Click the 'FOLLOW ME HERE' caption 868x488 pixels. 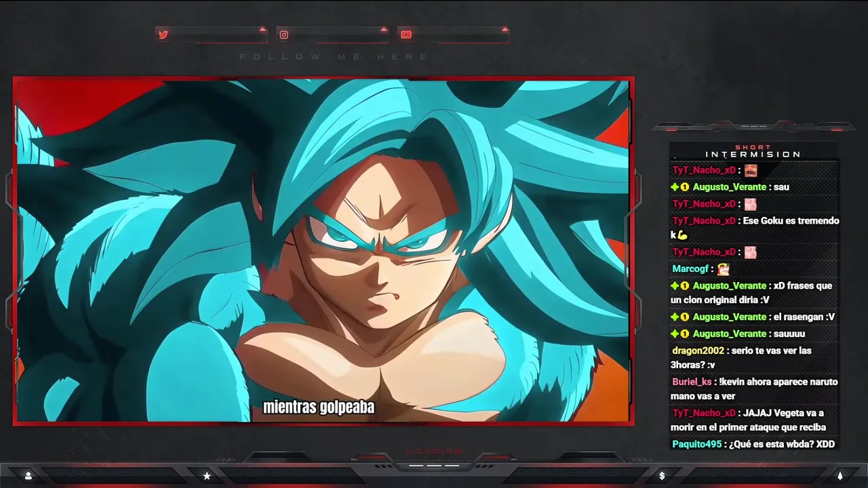click(334, 57)
